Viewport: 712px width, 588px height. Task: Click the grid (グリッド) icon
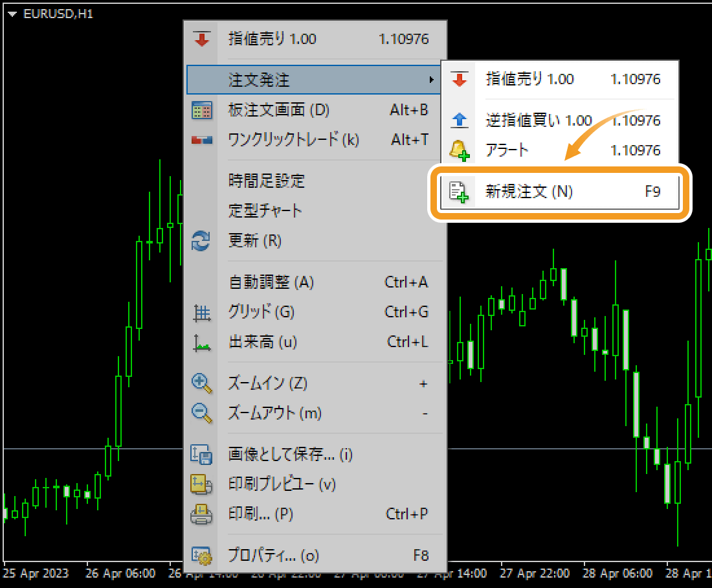point(201,313)
